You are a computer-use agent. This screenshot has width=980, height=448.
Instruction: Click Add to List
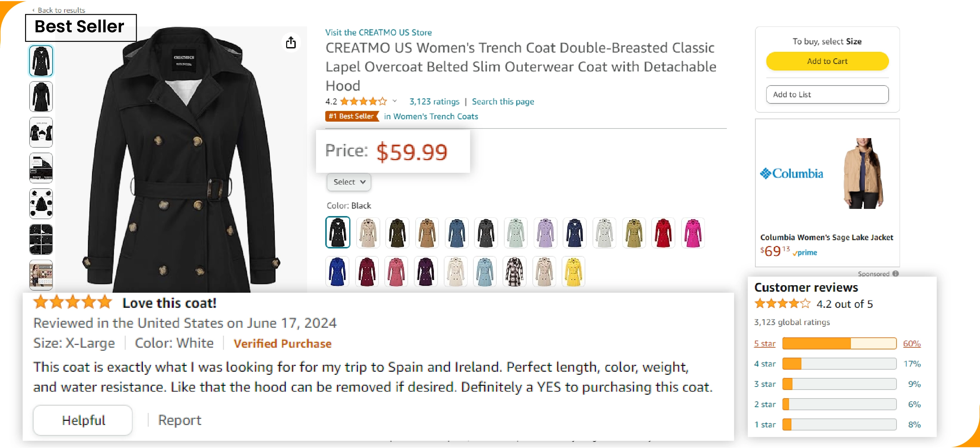(827, 94)
